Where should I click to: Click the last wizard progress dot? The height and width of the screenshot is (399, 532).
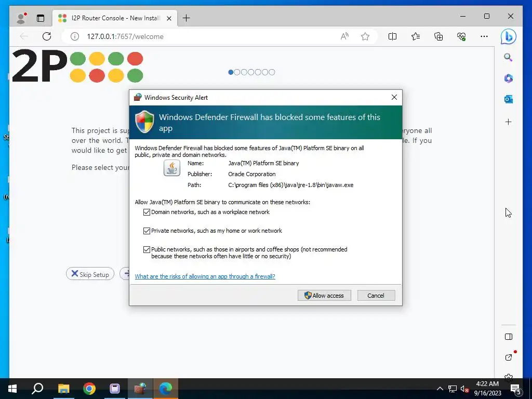(272, 72)
